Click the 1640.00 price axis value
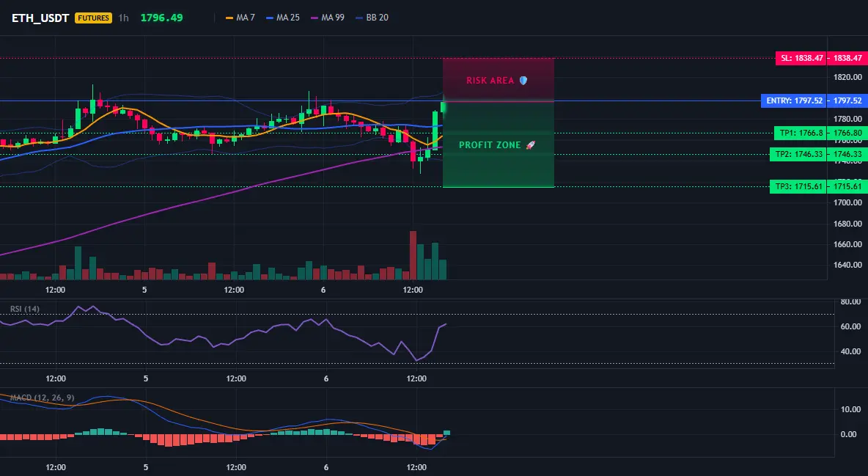The width and height of the screenshot is (868, 476). pos(847,265)
